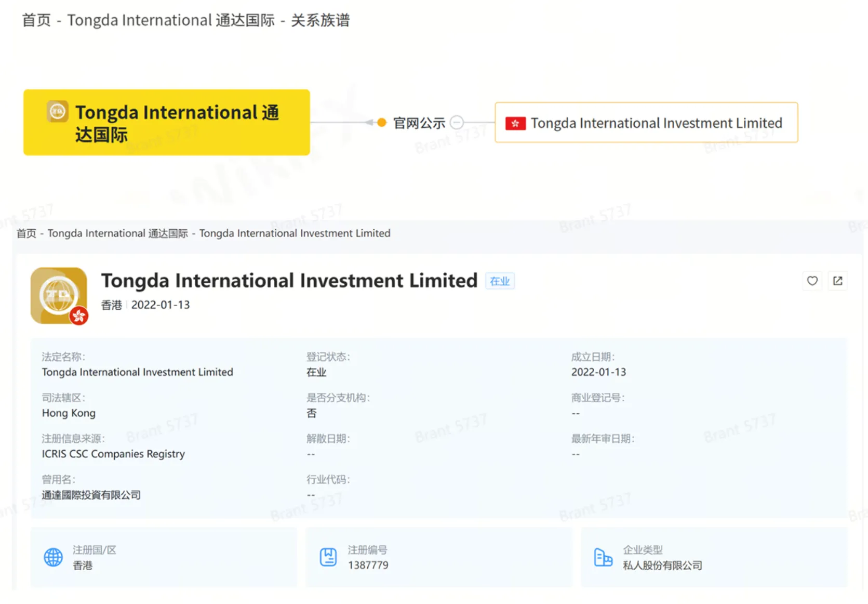Click the Tongda International logo in yellow node
This screenshot has height=604, width=868.
[57, 111]
